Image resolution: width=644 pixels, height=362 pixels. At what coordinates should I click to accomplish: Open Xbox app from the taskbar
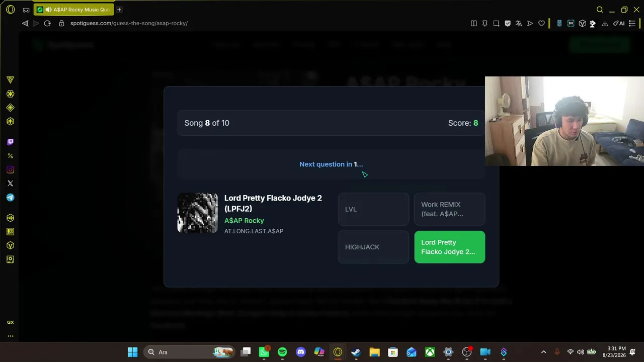(x=430, y=352)
